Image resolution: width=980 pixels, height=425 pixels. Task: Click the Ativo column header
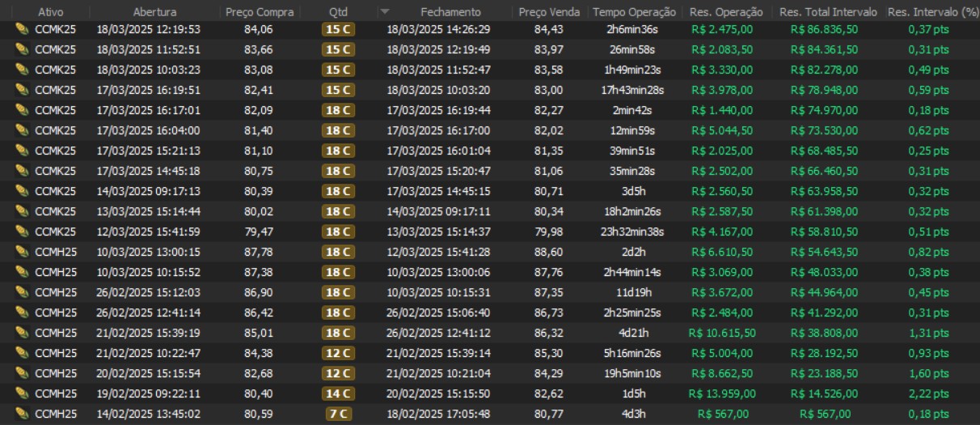tap(50, 12)
